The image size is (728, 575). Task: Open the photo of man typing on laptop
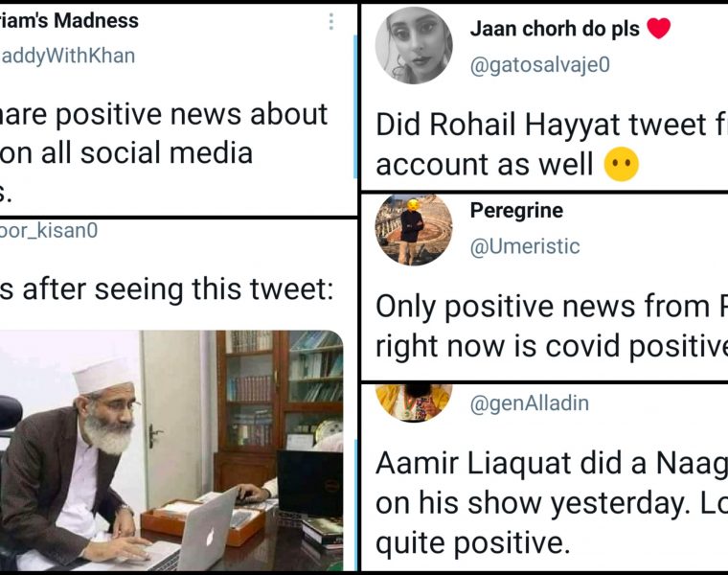coord(171,450)
